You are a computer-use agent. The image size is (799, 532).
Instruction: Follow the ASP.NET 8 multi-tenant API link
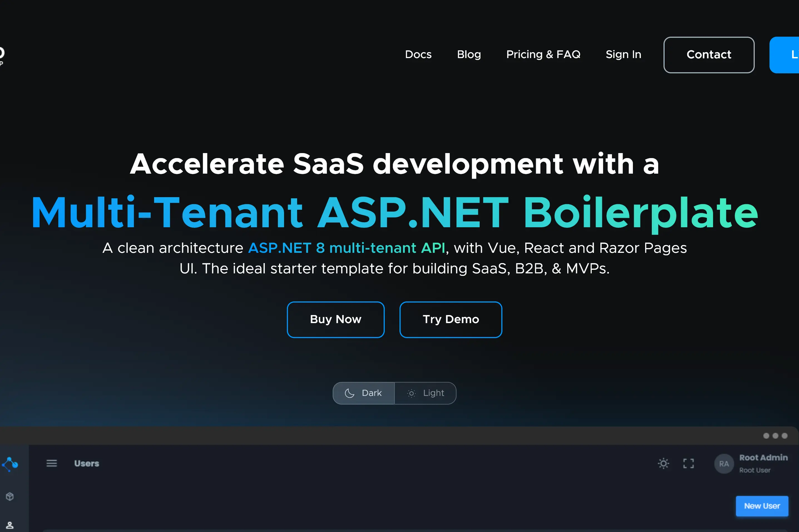click(346, 248)
